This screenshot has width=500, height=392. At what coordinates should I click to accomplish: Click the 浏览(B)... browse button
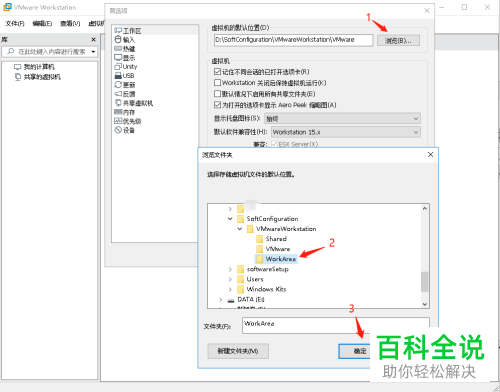coord(398,41)
